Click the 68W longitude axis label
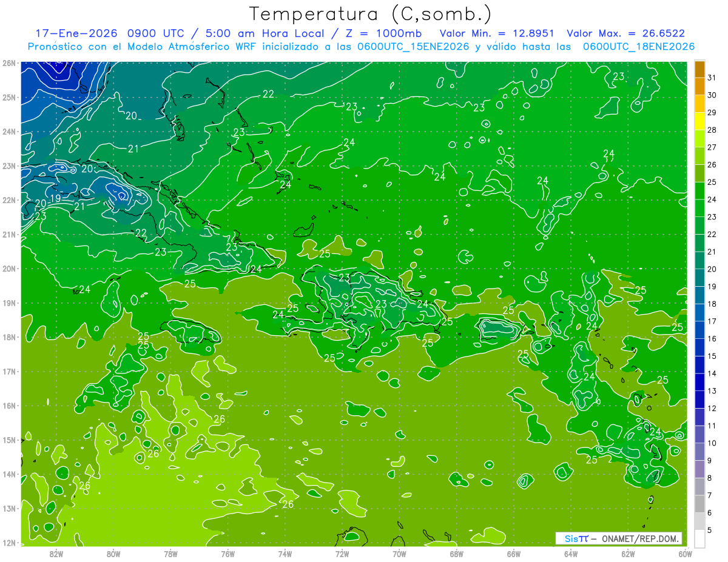This screenshot has height=562, width=728. coord(457,554)
